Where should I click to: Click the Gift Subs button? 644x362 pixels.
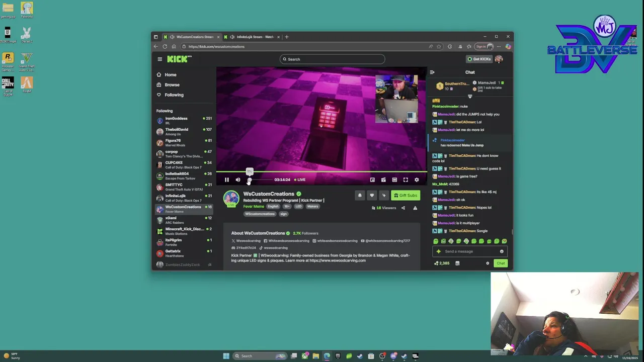(x=406, y=196)
